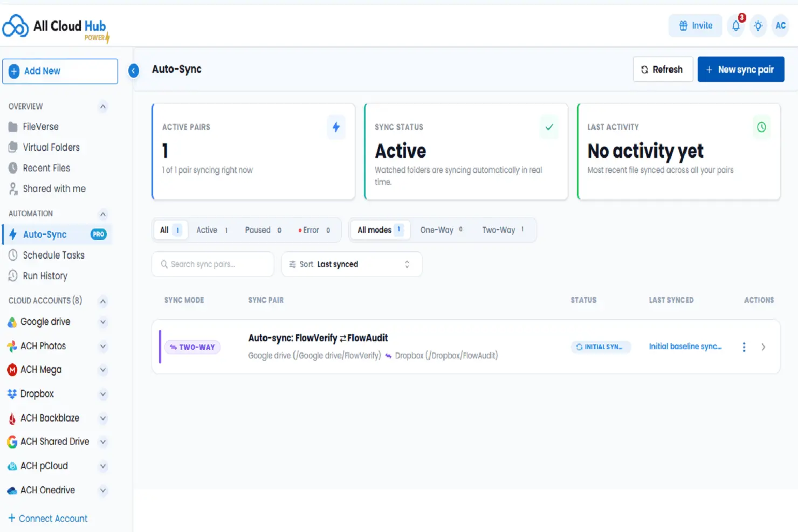
Task: Open the Sort Last synced dropdown
Action: click(x=352, y=264)
